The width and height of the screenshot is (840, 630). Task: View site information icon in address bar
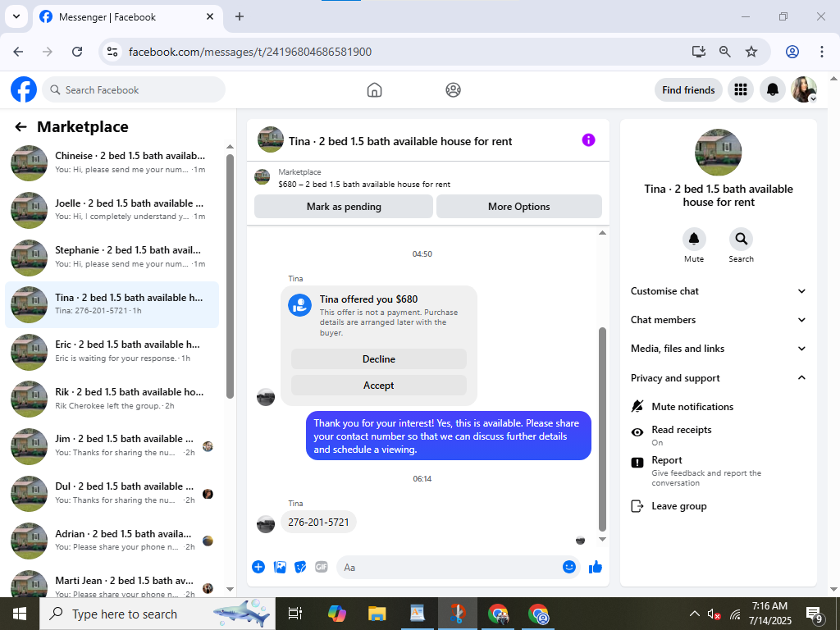[x=112, y=52]
